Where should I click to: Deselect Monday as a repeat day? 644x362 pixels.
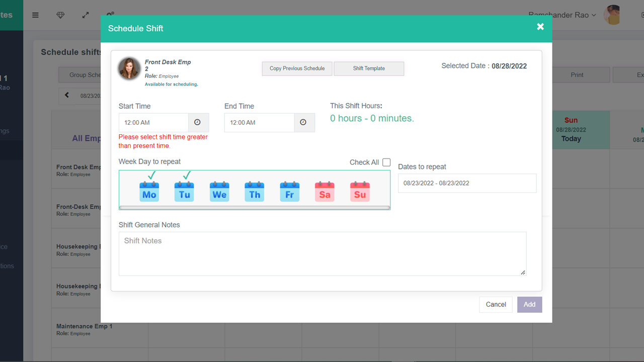(x=149, y=190)
